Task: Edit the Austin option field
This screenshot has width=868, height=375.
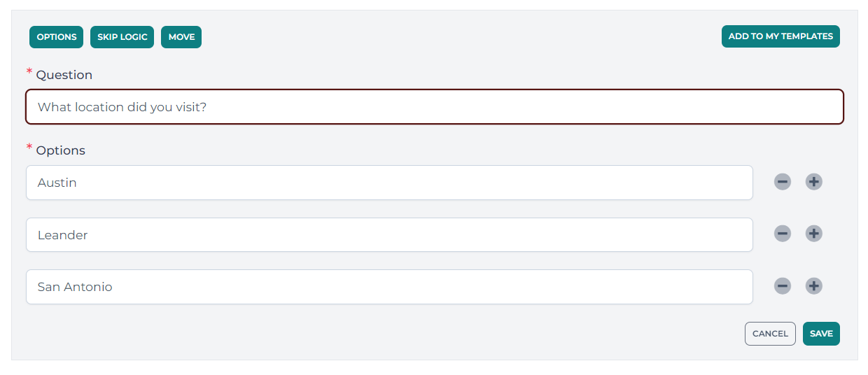Action: tap(389, 183)
